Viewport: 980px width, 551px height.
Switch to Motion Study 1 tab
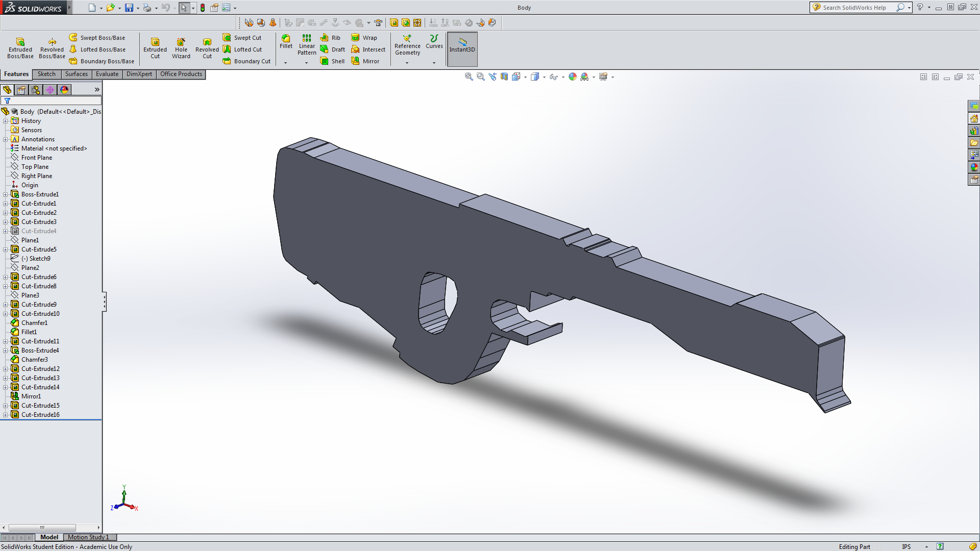[x=88, y=537]
